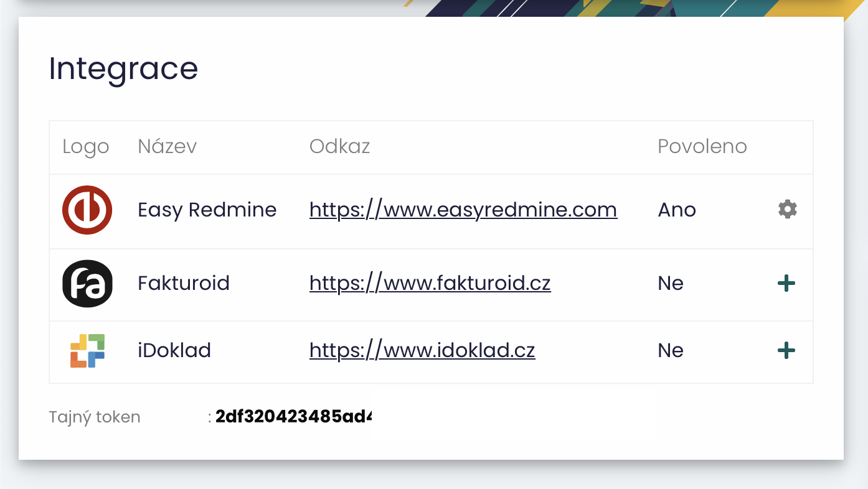Click the Název column header

pos(167,147)
